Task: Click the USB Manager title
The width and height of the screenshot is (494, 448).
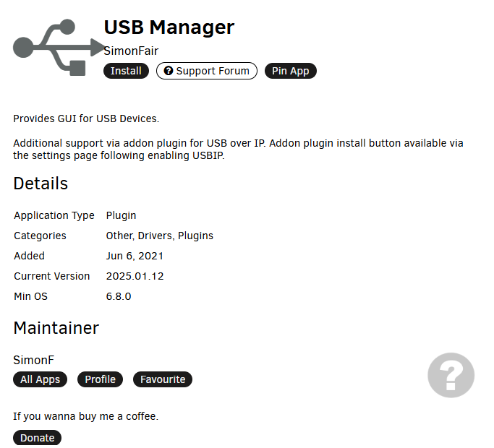Action: coord(169,27)
